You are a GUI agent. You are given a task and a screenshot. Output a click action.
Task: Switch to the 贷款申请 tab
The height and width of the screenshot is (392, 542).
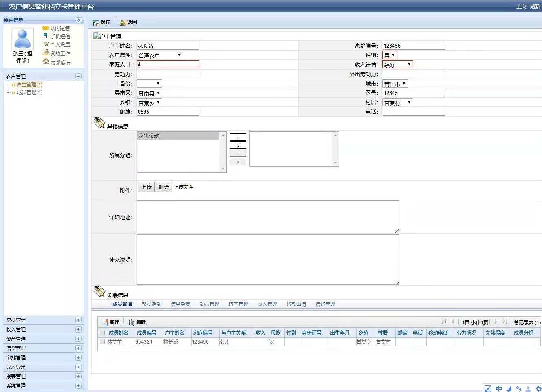(x=296, y=304)
